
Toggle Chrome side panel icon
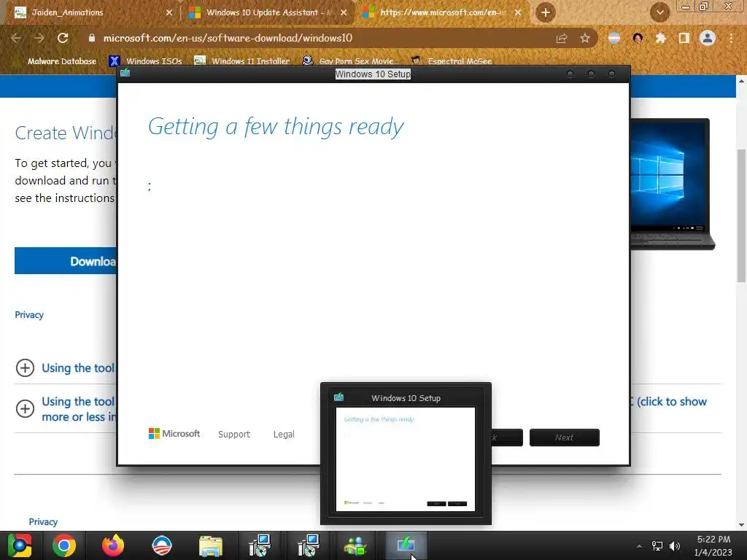(x=684, y=38)
